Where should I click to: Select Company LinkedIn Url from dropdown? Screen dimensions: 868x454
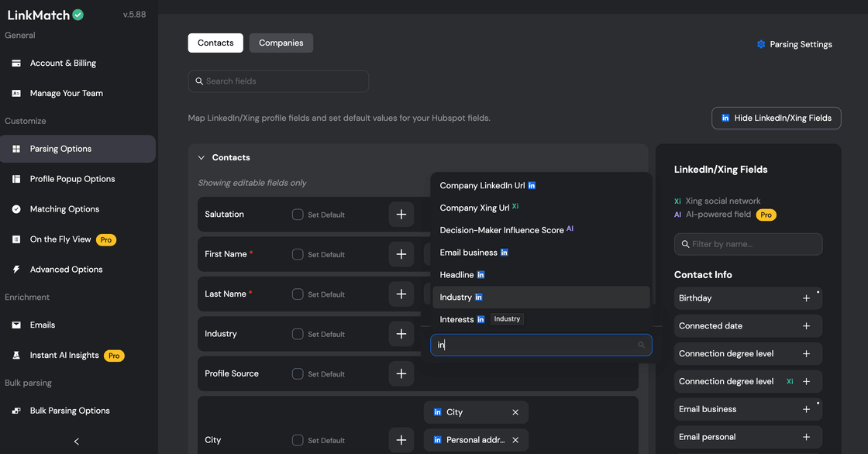(541, 185)
